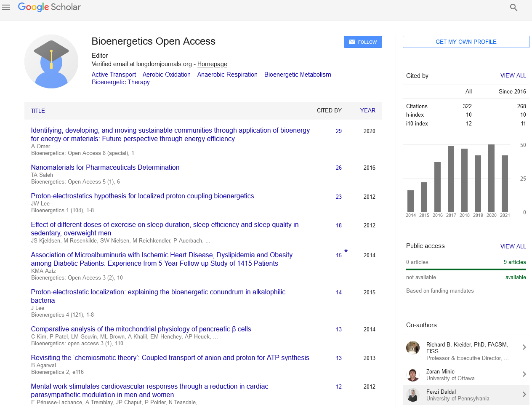View the 23 citations count

click(x=339, y=197)
